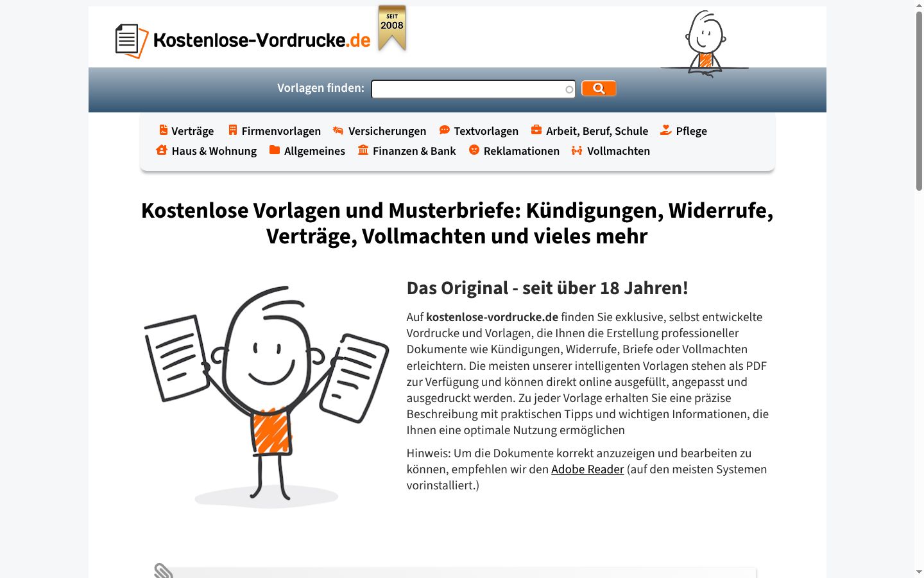
Task: Go to the Versicherungen section
Action: [x=387, y=131]
